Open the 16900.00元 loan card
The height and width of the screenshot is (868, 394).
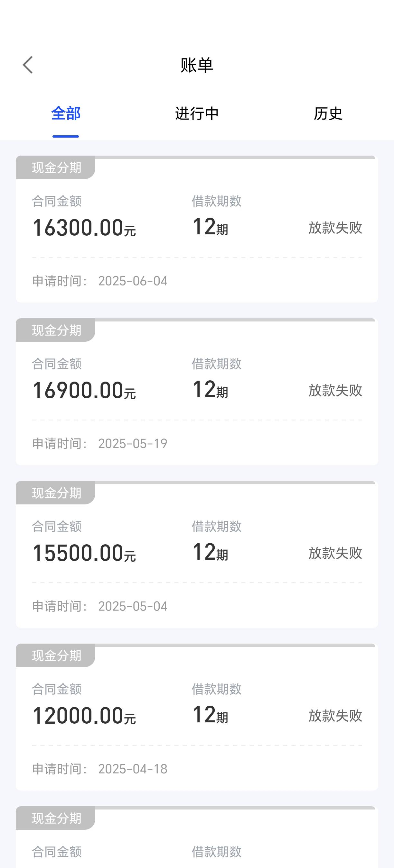point(197,392)
